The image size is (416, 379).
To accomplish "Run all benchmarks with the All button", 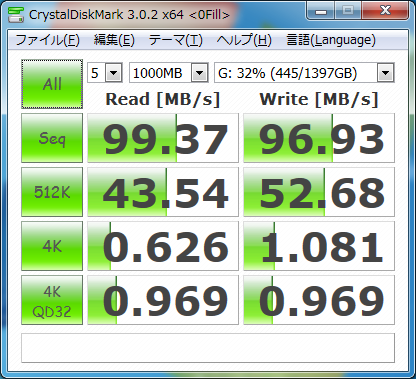I will [52, 84].
